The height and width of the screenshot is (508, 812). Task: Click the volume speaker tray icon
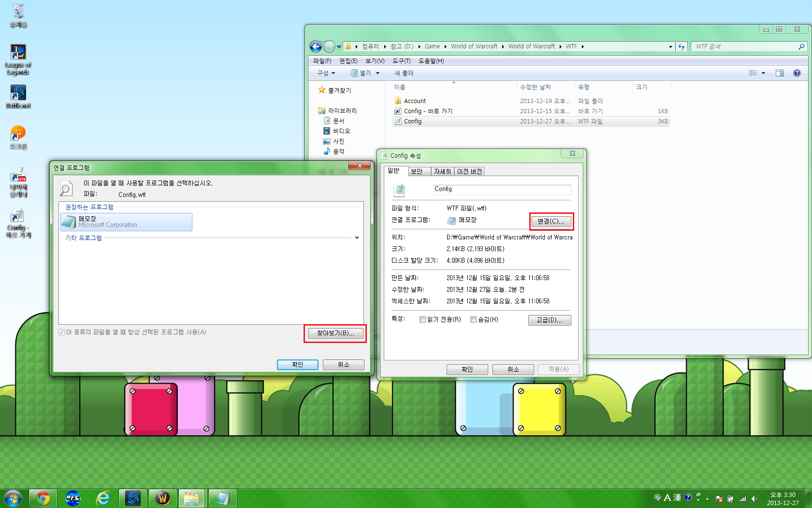[754, 499]
